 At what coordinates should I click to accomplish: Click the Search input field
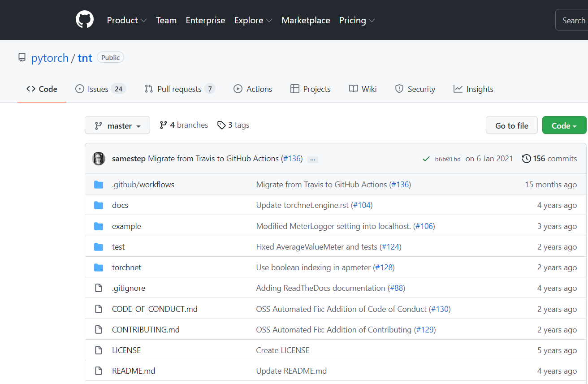coord(573,21)
